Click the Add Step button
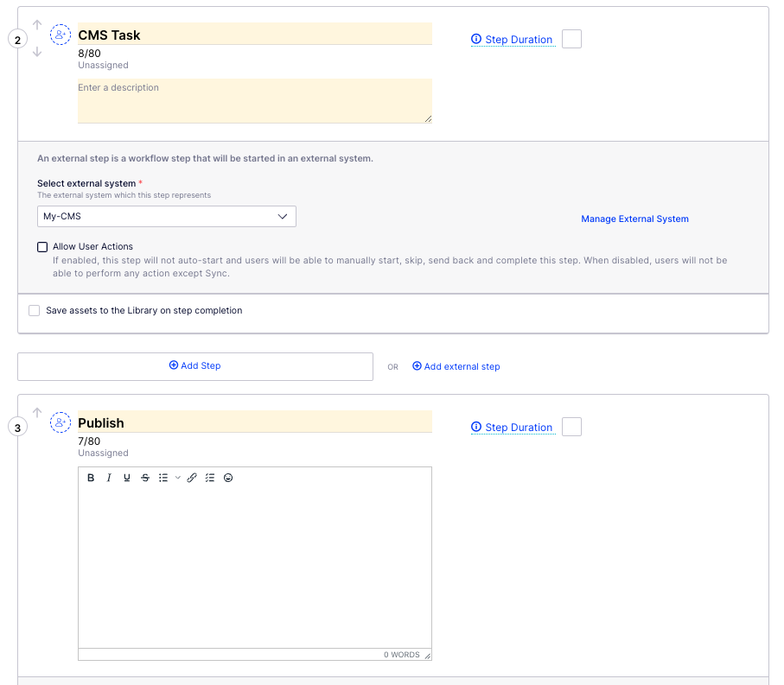Viewport: 784px width, 685px height. 195,366
